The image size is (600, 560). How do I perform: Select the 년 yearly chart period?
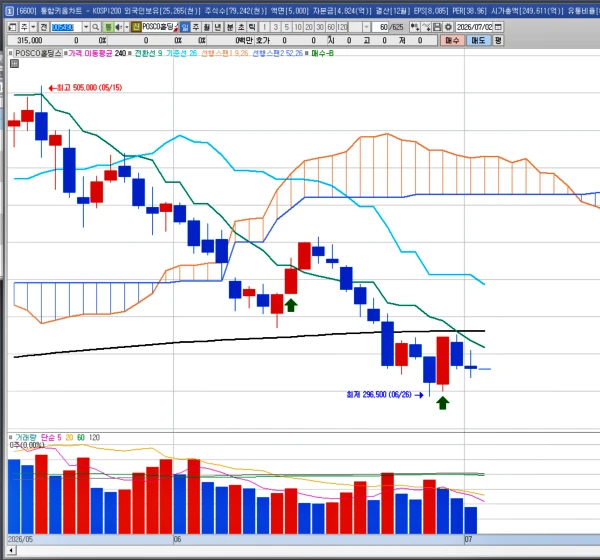(218, 27)
